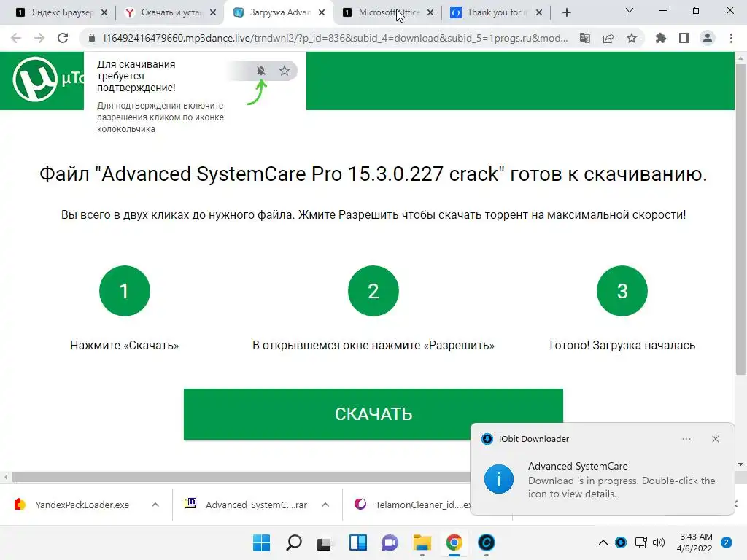747x560 pixels.
Task: Open the Extensions puzzle icon
Action: point(661,38)
